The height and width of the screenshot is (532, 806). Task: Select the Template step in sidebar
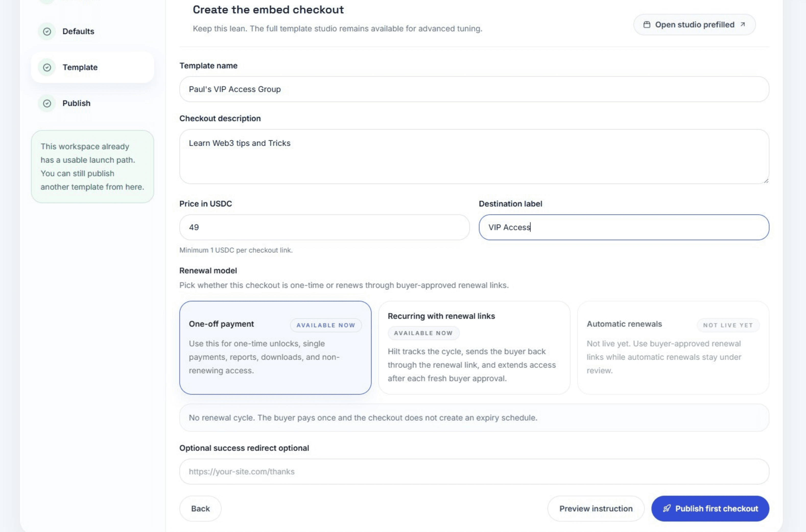(92, 67)
